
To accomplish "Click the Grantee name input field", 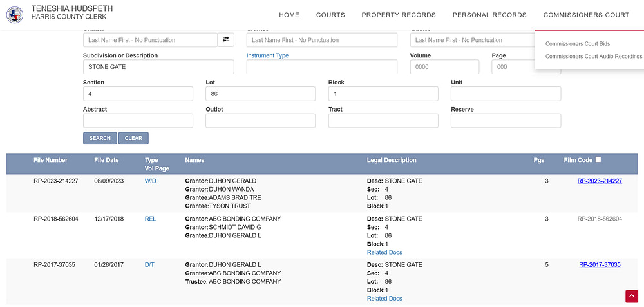I will click(322, 40).
